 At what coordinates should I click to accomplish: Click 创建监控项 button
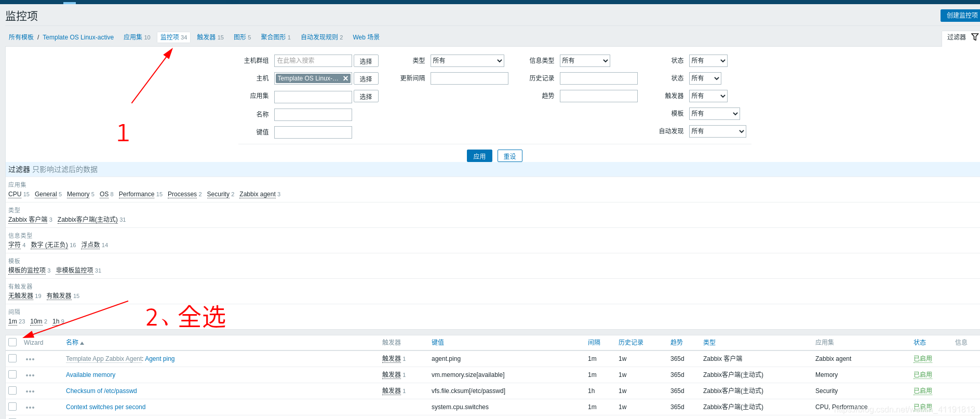tap(960, 16)
